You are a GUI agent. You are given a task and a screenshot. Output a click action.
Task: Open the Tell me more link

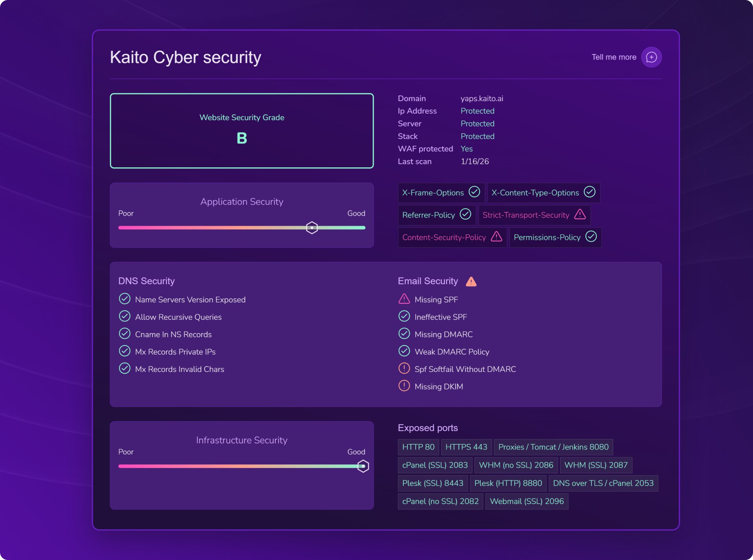click(x=613, y=57)
